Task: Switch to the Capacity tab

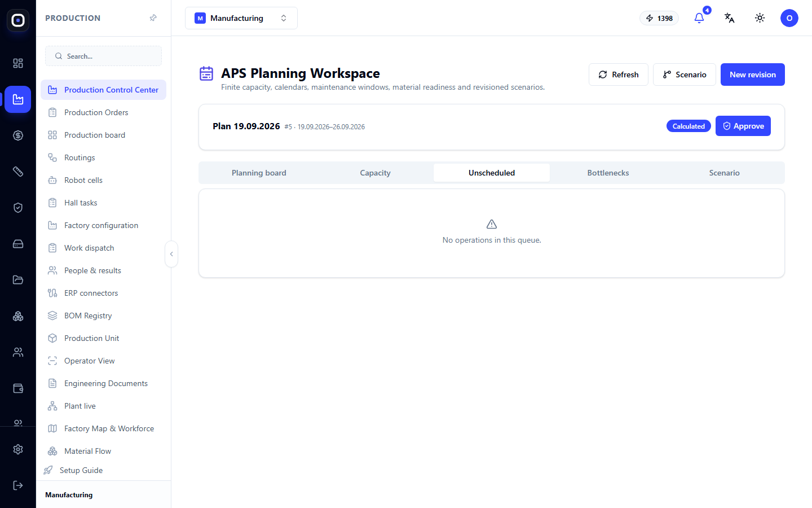Action: click(x=376, y=173)
